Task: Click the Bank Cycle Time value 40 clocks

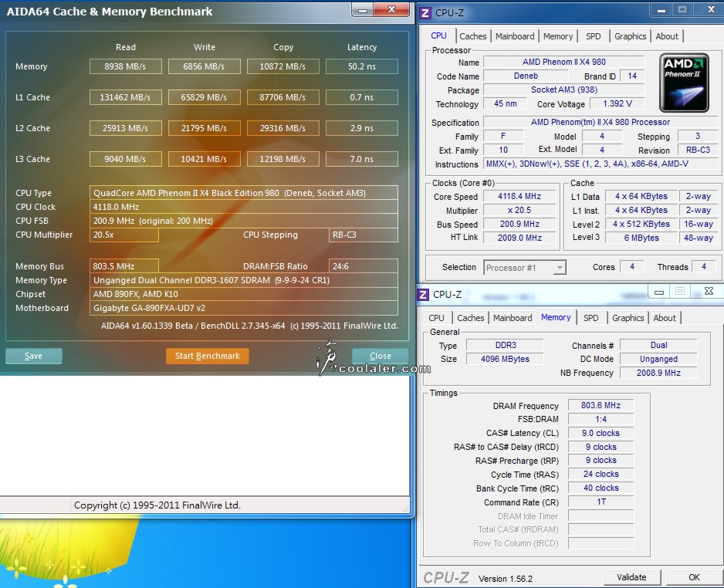Action: coord(601,488)
